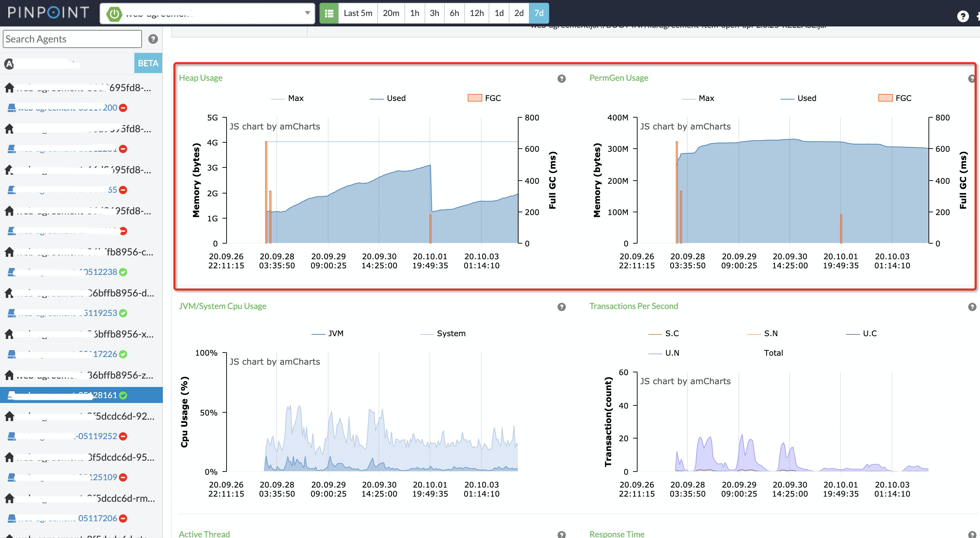Click red status icon of agent 05117206

click(123, 519)
